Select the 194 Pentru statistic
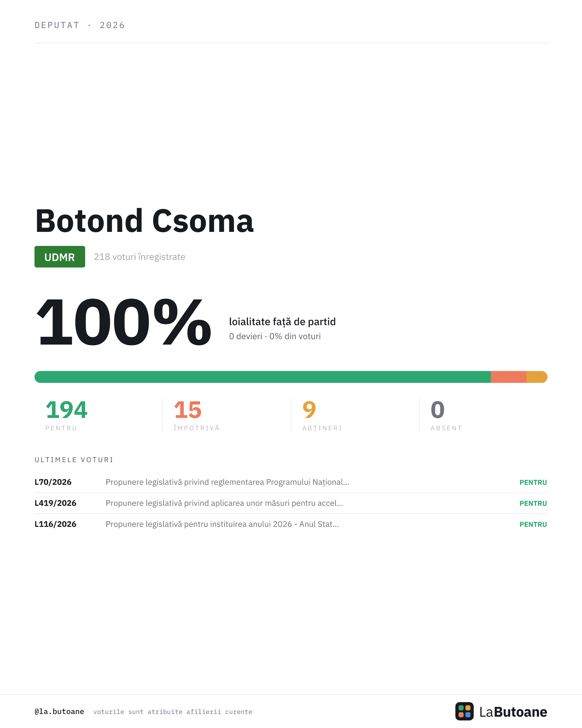This screenshot has height=728, width=582. 67,415
